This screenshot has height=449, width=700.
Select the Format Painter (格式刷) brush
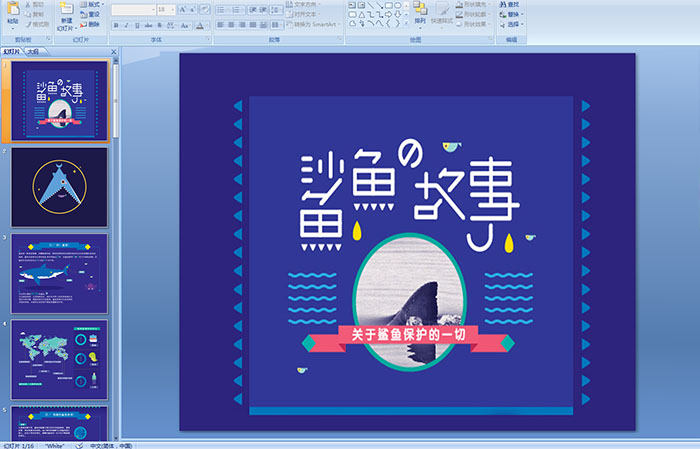(28, 25)
